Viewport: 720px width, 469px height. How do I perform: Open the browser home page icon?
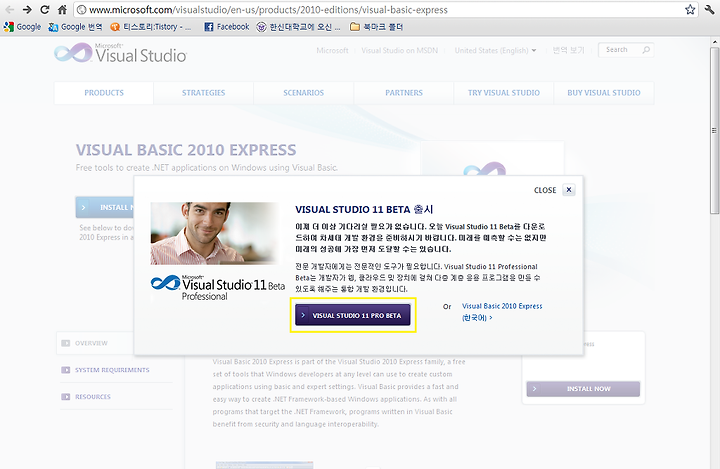click(x=62, y=10)
